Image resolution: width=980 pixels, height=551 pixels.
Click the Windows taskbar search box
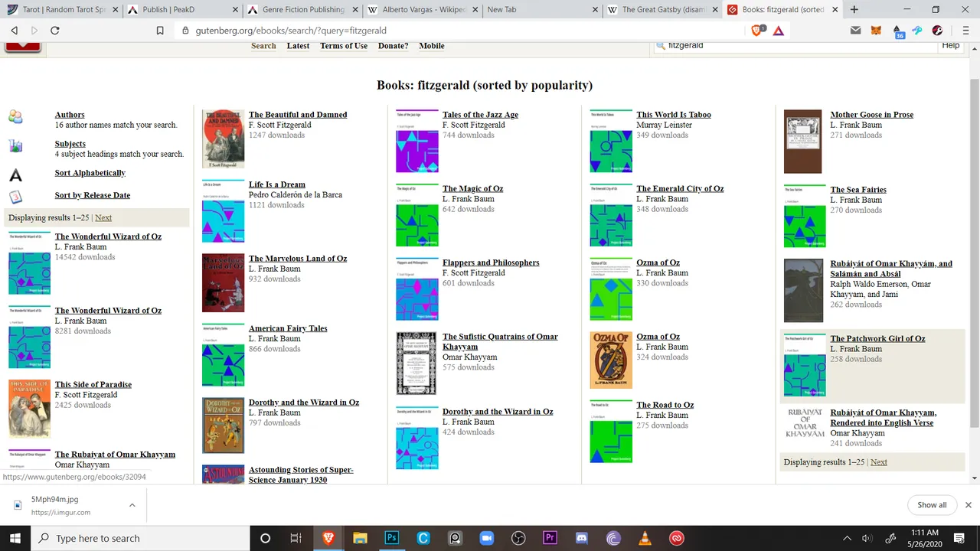coord(141,538)
